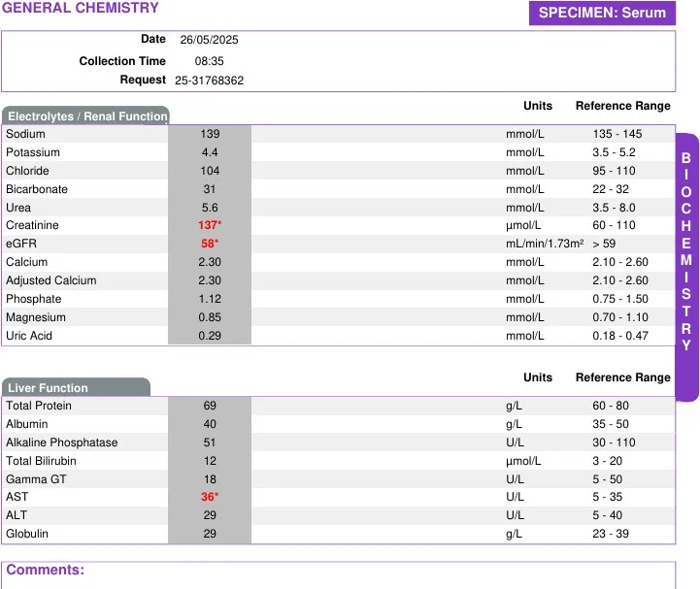Viewport: 700px width, 589px height.
Task: Click the flagged Creatinine value 137*
Action: (x=210, y=225)
